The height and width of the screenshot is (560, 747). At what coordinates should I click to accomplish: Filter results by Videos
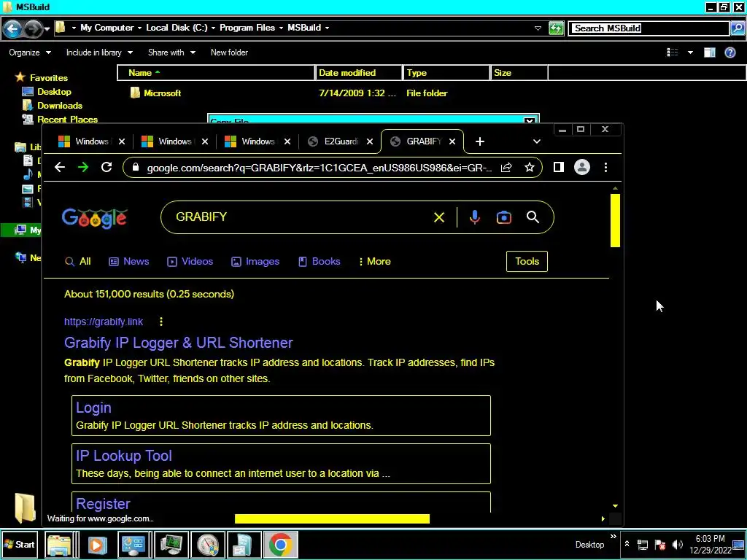coord(190,262)
